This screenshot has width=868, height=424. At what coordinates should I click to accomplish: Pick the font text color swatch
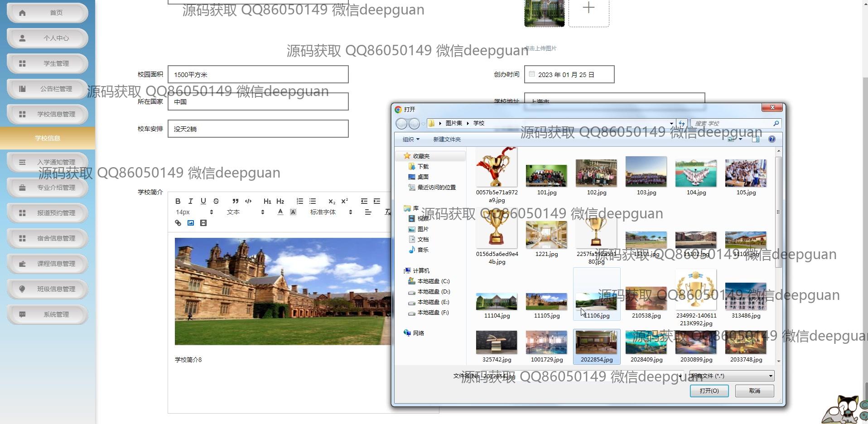(x=280, y=212)
